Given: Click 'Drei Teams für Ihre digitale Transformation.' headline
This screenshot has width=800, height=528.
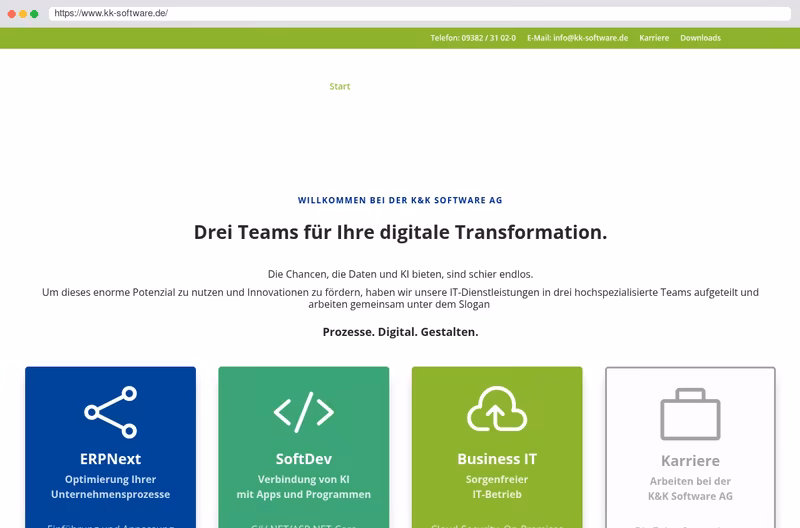Looking at the screenshot, I should tap(401, 232).
